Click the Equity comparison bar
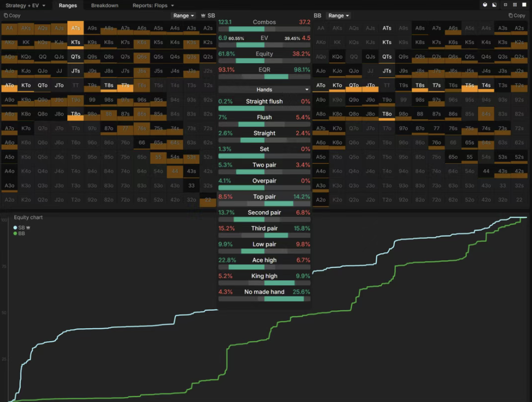The width and height of the screenshot is (532, 402). 264,61
